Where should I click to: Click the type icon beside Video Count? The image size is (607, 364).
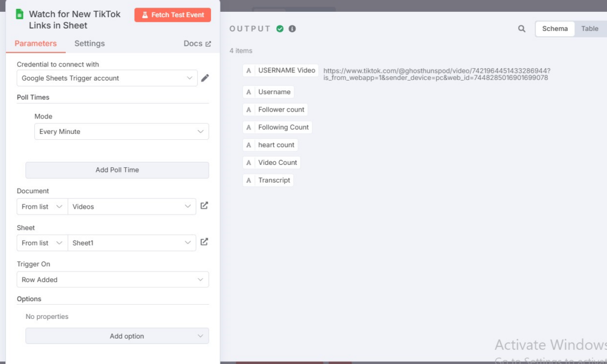point(248,162)
